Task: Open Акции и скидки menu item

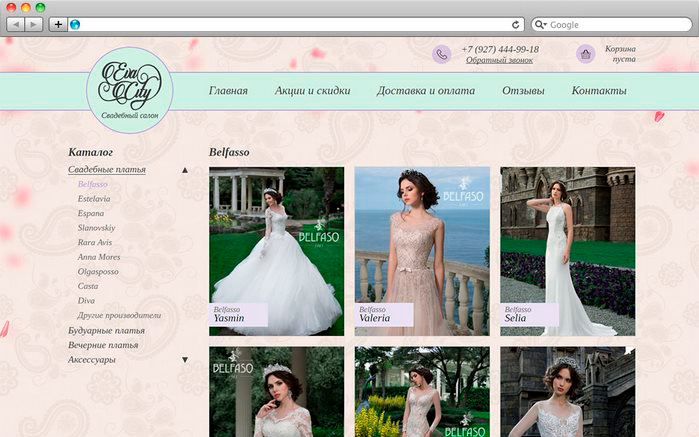Action: pos(312,91)
